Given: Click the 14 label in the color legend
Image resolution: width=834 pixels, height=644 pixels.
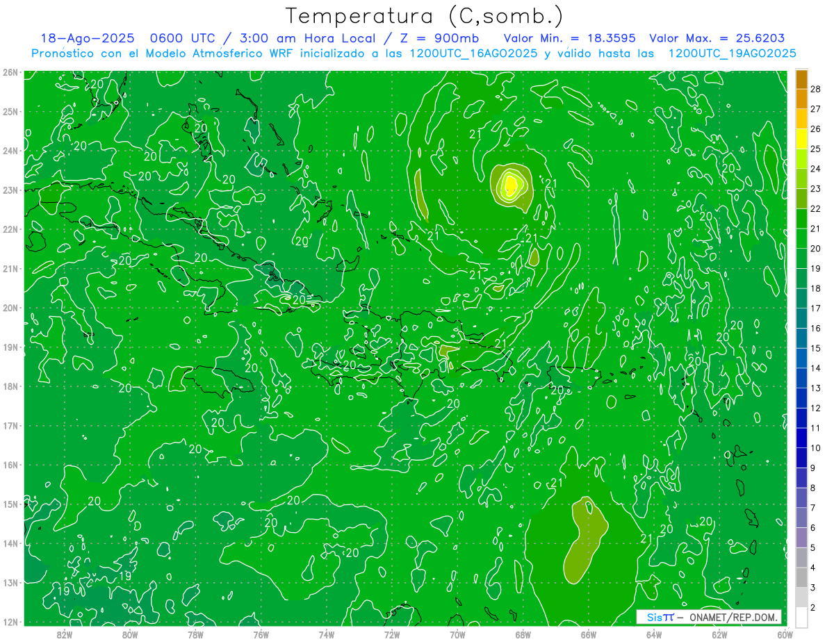Looking at the screenshot, I should 815,368.
